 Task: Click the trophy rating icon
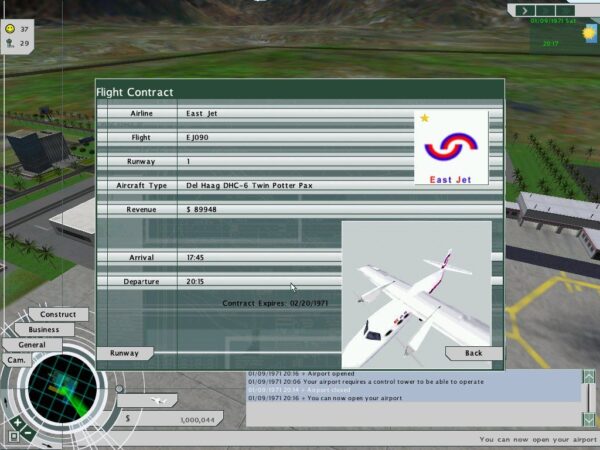(x=10, y=43)
